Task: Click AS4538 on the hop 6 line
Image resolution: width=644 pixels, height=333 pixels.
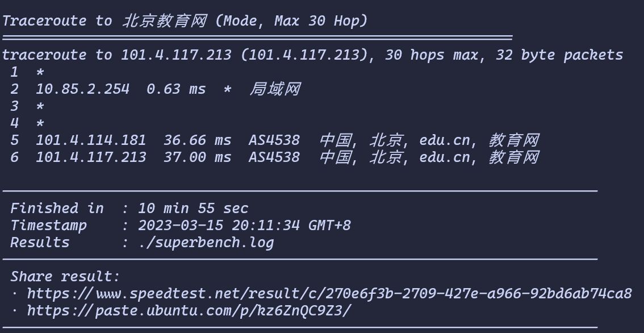Action: (x=274, y=157)
